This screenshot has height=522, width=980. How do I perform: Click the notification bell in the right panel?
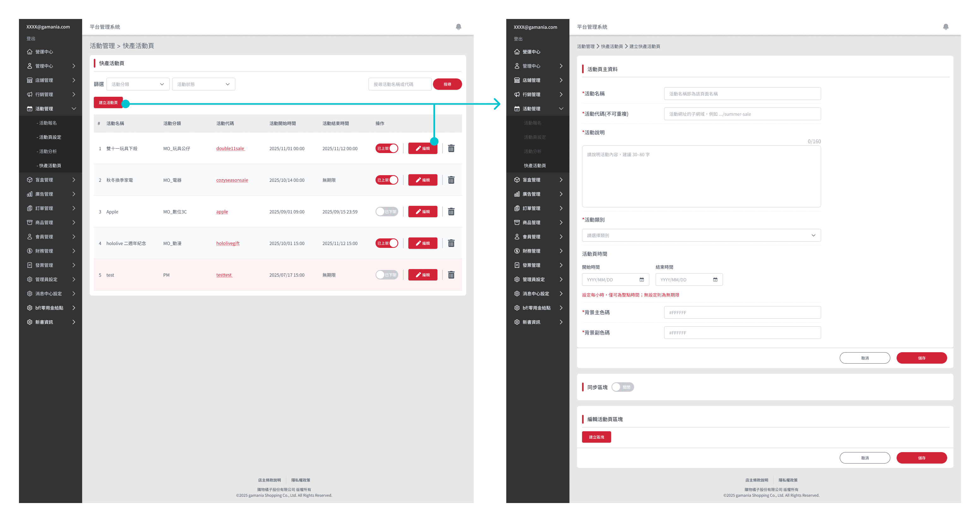click(x=946, y=27)
